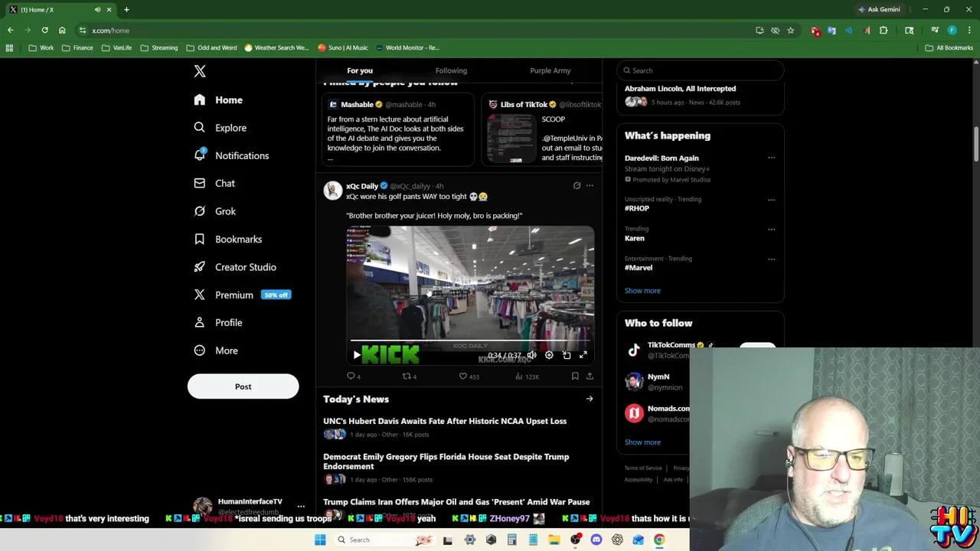Bookmark the xQc Daily post
The image size is (980, 551).
tap(575, 377)
